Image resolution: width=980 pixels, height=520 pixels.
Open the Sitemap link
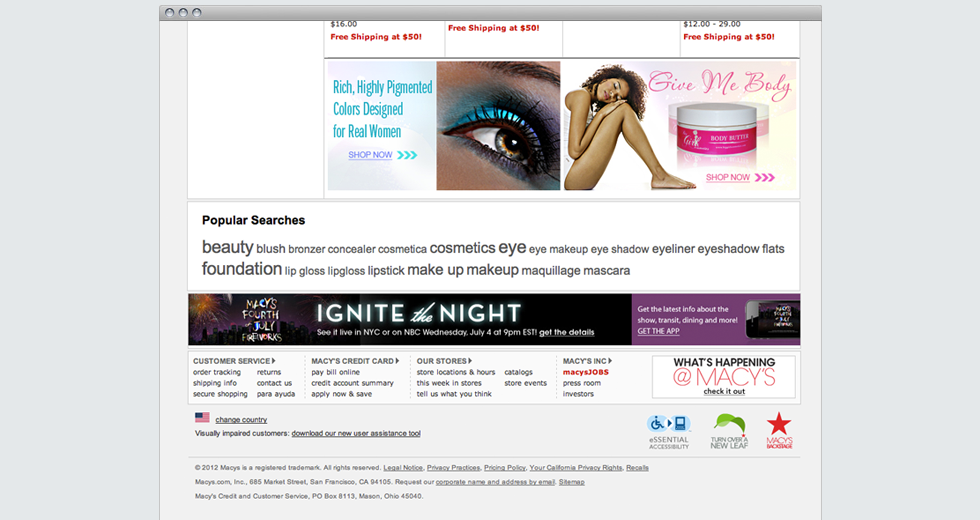click(572, 482)
